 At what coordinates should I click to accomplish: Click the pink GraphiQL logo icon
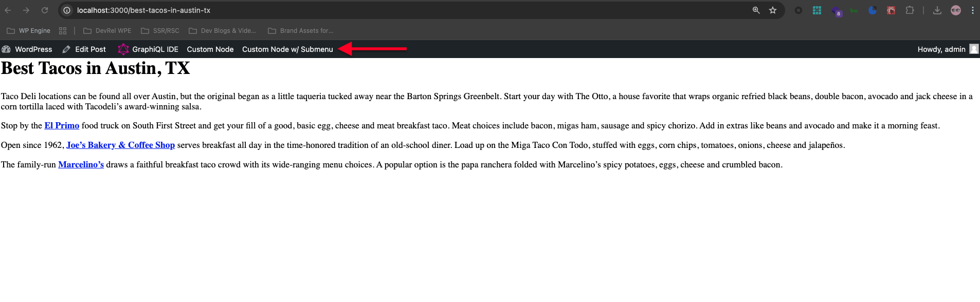tap(123, 49)
